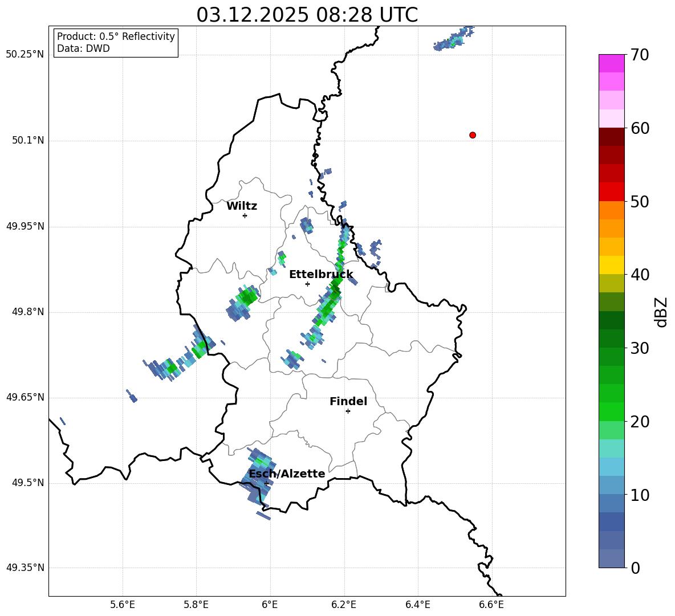Image resolution: width=675 pixels, height=616 pixels.
Task: Click the Data: DWD text
Action: tap(83, 48)
